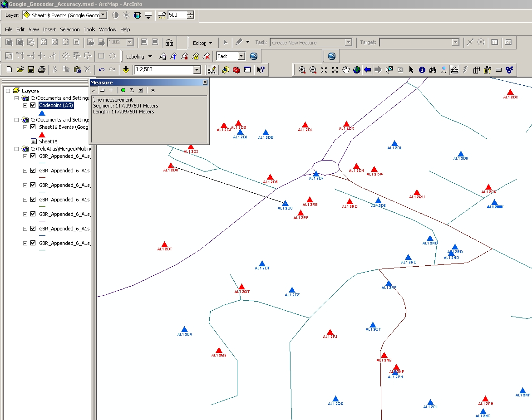Viewport: 532px width, 420px height.
Task: Select Measure Area tool in Measure window
Action: (x=103, y=90)
